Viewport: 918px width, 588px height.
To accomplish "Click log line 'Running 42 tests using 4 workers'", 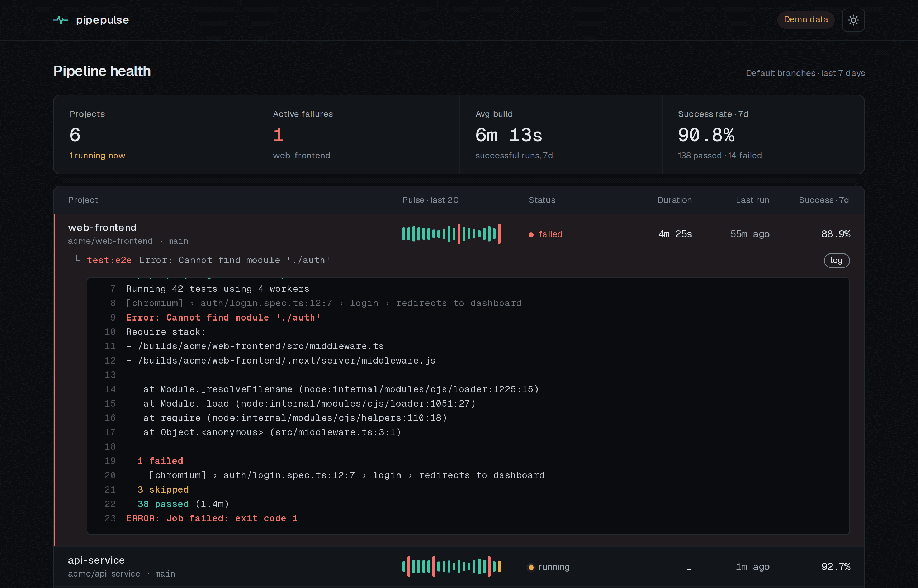I will [x=218, y=289].
